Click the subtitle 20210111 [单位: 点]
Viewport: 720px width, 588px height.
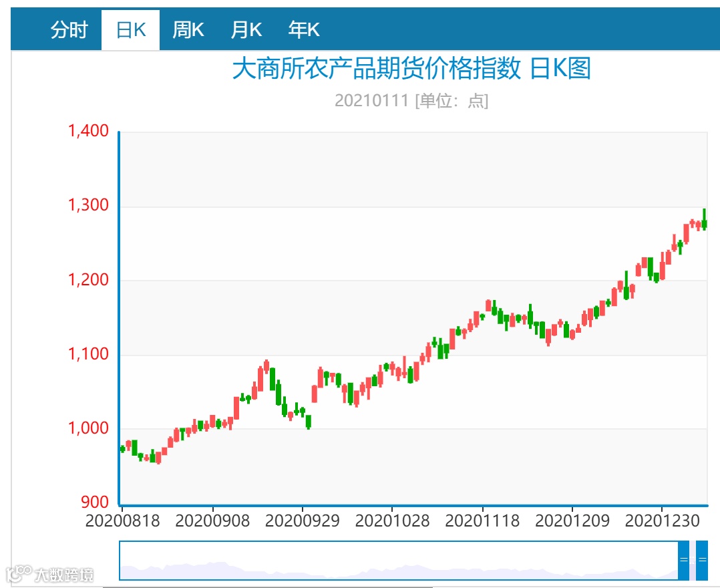[411, 100]
